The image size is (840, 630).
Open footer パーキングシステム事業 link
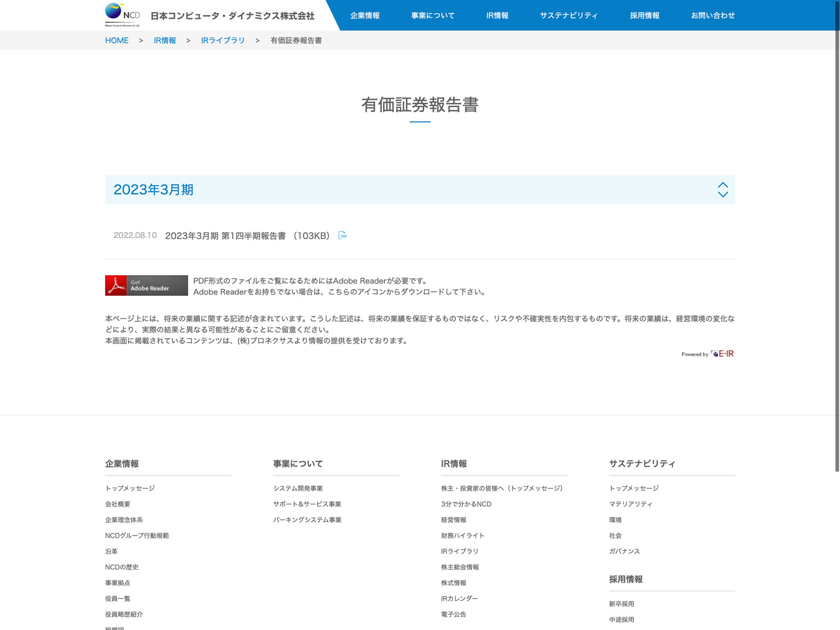(307, 520)
